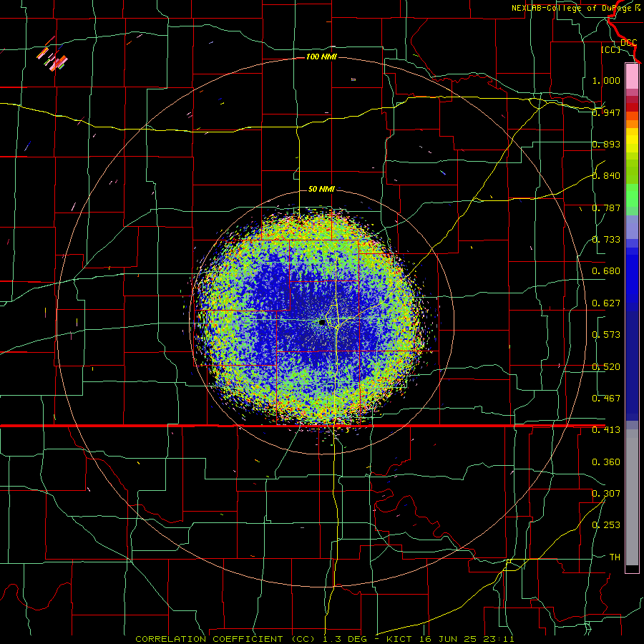
Task: Click the TH threshold legend label
Action: [x=615, y=557]
